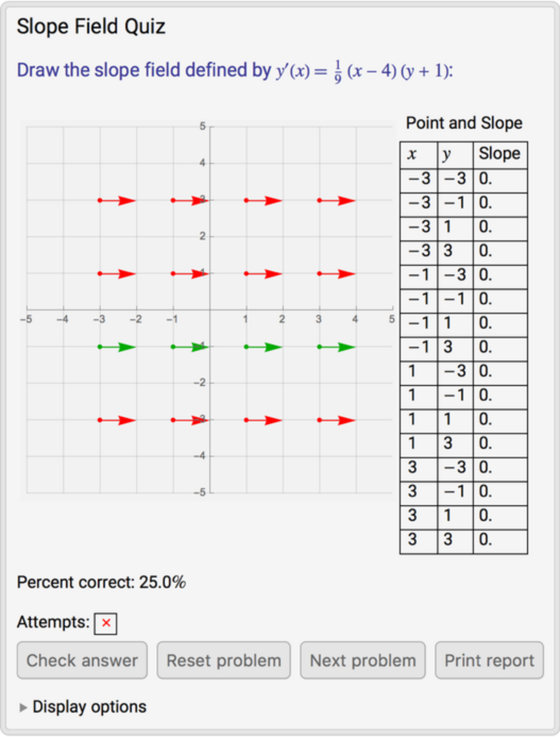The image size is (560, 737).
Task: Click the Check answer button
Action: (x=82, y=660)
